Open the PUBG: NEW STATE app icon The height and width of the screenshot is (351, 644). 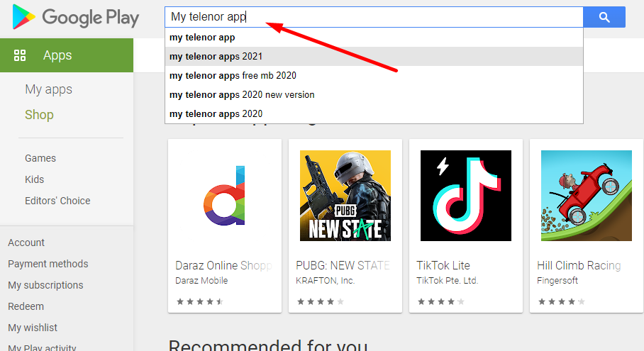coord(345,196)
